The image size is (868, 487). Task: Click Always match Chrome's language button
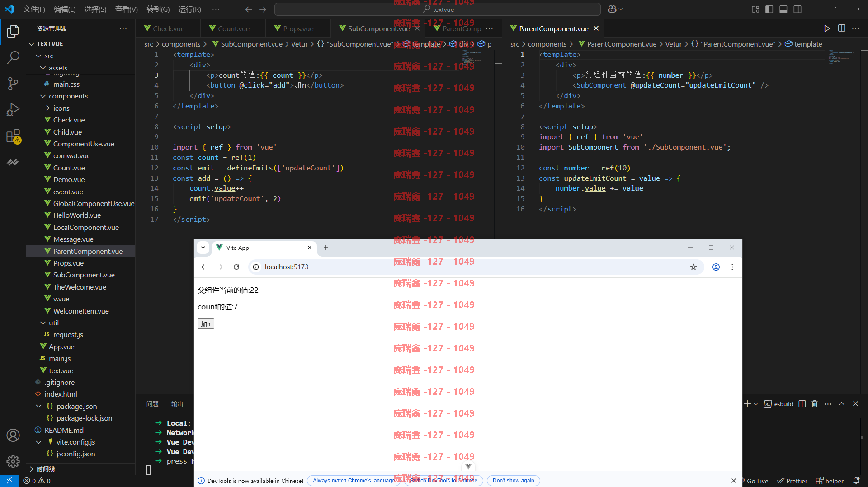[354, 481]
